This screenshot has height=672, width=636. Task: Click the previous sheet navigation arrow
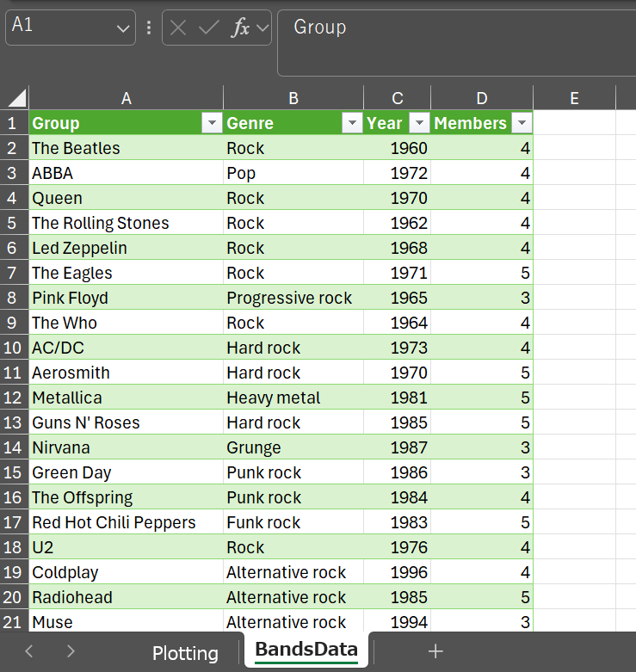point(29,651)
